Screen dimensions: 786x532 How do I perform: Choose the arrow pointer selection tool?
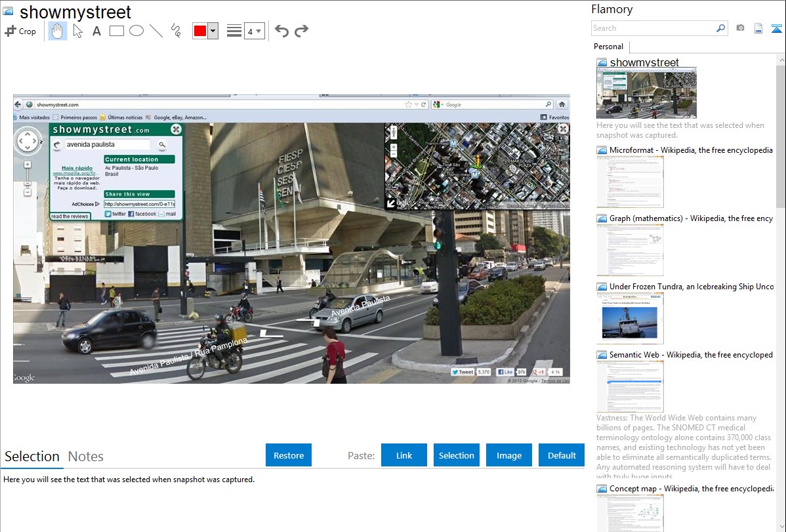pyautogui.click(x=77, y=31)
